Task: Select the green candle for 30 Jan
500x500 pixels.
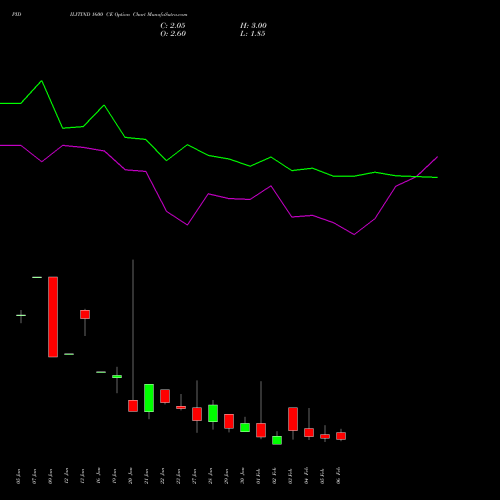Action: click(x=245, y=428)
